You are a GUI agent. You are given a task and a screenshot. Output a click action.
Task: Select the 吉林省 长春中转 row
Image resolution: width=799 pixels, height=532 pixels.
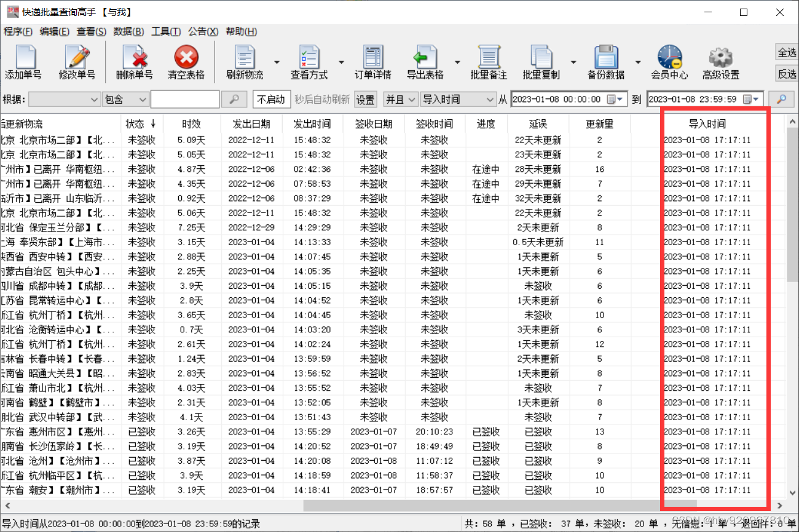point(393,359)
